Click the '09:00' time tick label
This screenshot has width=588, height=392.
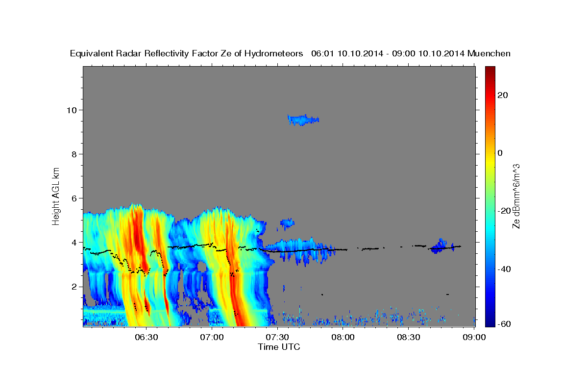[x=474, y=337]
